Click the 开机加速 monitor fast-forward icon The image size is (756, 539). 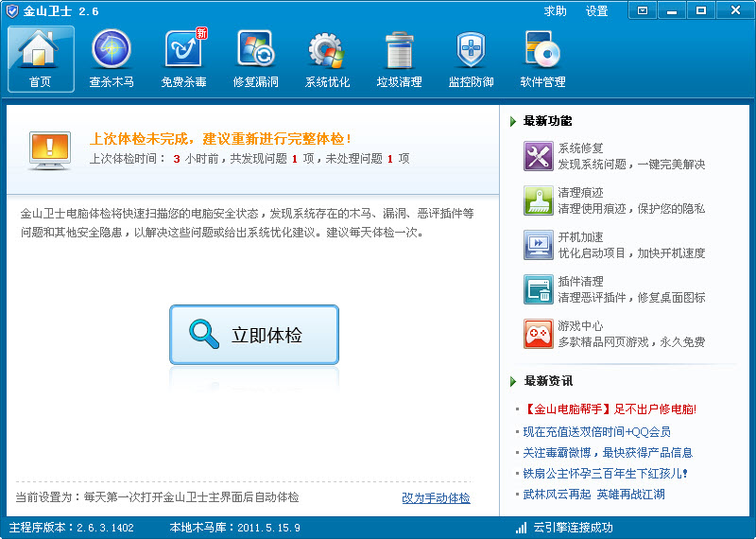(x=538, y=245)
